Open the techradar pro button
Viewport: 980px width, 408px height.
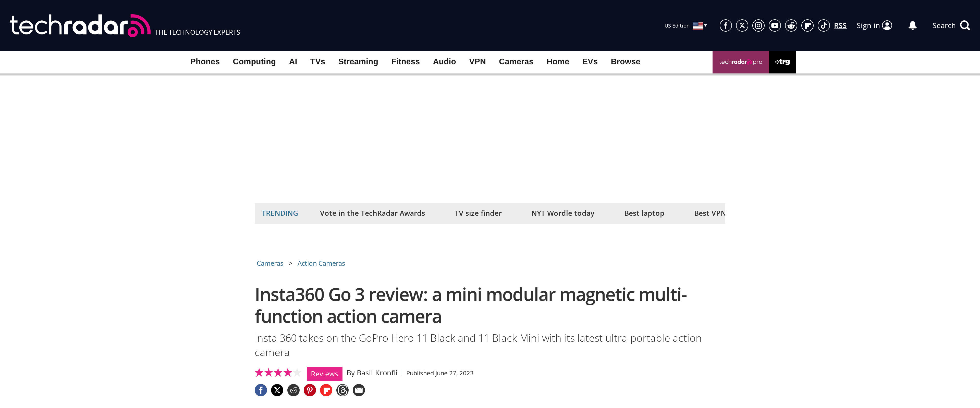point(740,62)
